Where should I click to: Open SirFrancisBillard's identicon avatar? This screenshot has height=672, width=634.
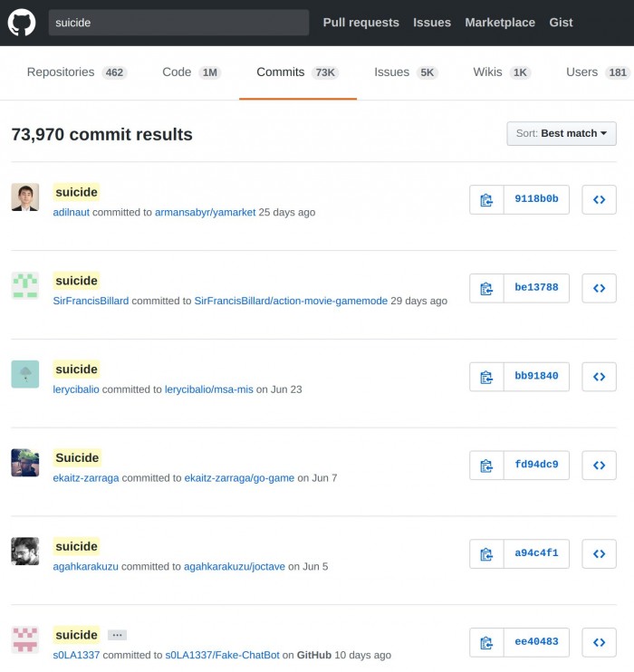point(24,285)
